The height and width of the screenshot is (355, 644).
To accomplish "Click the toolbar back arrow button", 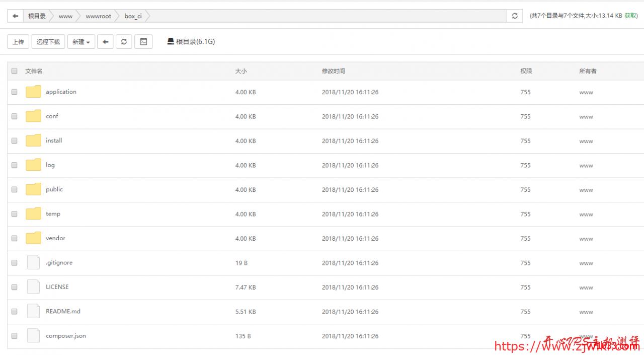I will tap(105, 42).
